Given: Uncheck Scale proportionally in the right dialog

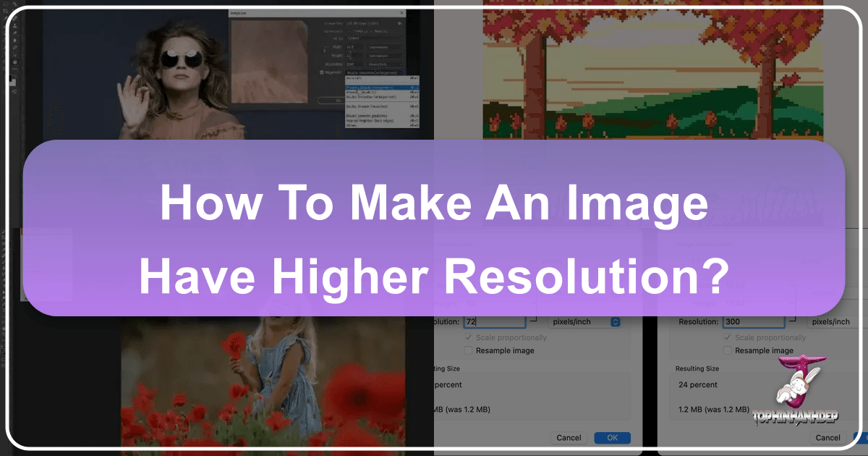Looking at the screenshot, I should (727, 337).
